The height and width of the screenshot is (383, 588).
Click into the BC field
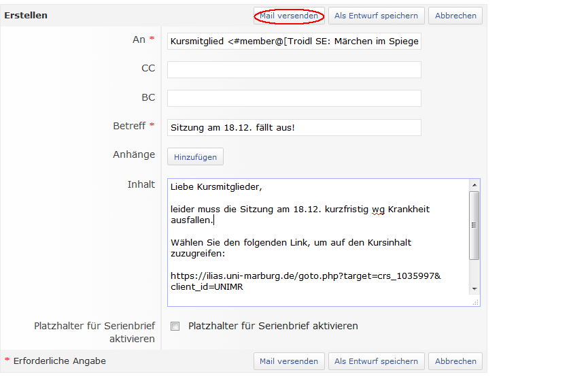[294, 98]
